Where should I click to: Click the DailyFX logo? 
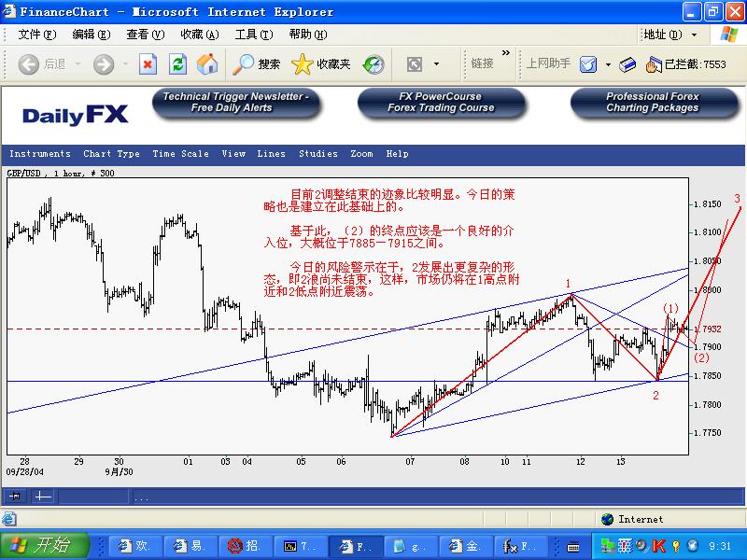(x=76, y=115)
